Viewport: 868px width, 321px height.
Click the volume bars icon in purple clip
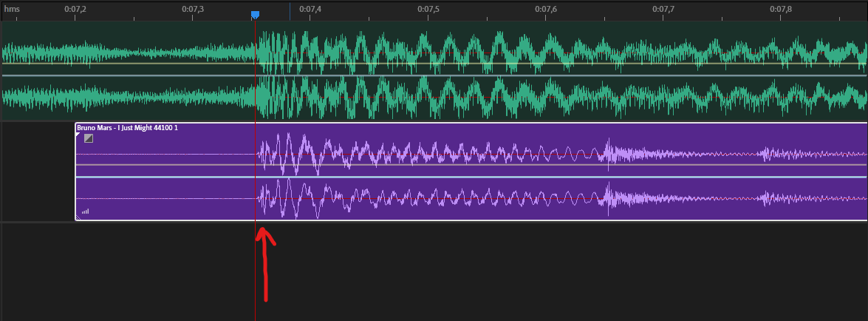(85, 212)
